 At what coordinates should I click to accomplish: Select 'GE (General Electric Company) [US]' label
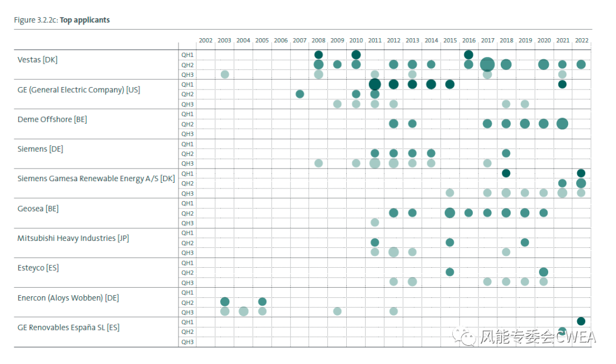(x=79, y=90)
